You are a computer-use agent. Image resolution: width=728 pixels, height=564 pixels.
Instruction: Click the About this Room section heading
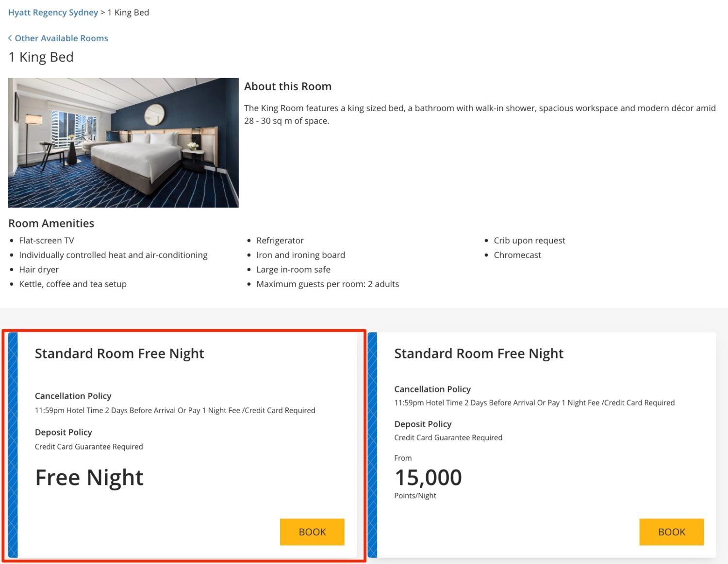pyautogui.click(x=288, y=86)
